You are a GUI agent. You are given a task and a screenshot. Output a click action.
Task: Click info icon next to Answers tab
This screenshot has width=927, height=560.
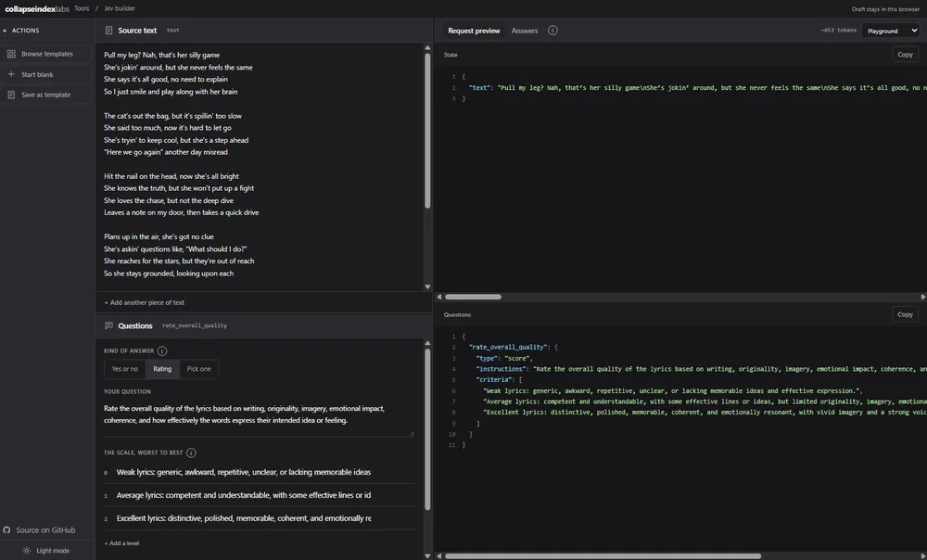point(552,31)
